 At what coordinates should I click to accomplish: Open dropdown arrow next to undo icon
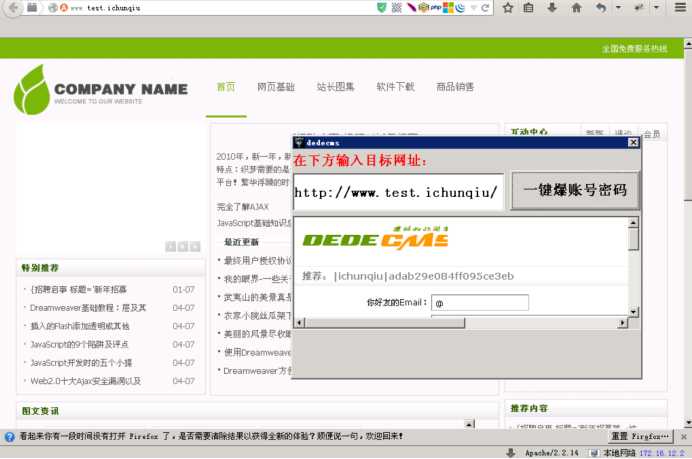click(x=618, y=8)
